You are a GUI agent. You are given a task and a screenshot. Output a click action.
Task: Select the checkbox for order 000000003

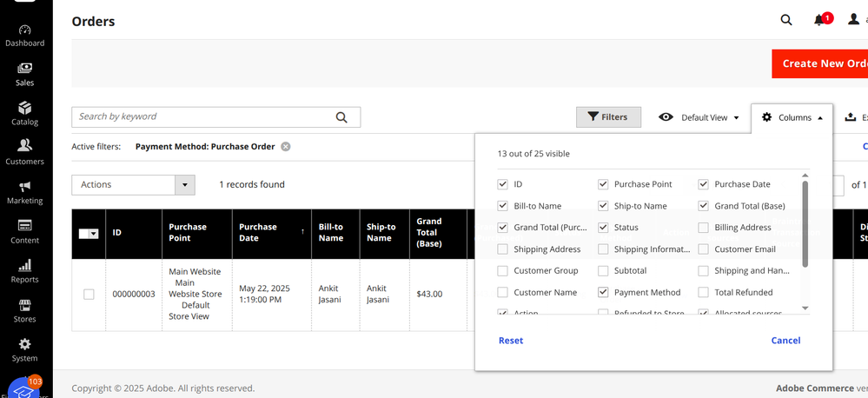[x=89, y=295]
